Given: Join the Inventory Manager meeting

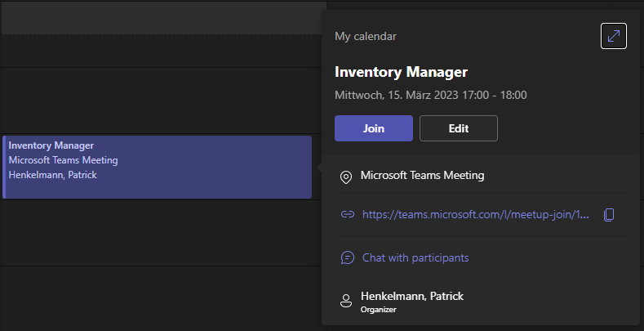Looking at the screenshot, I should click(373, 128).
